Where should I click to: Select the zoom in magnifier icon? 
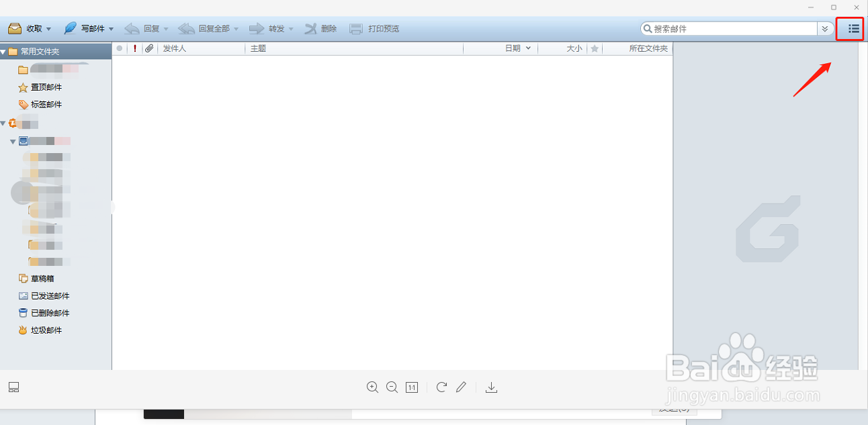tap(372, 387)
